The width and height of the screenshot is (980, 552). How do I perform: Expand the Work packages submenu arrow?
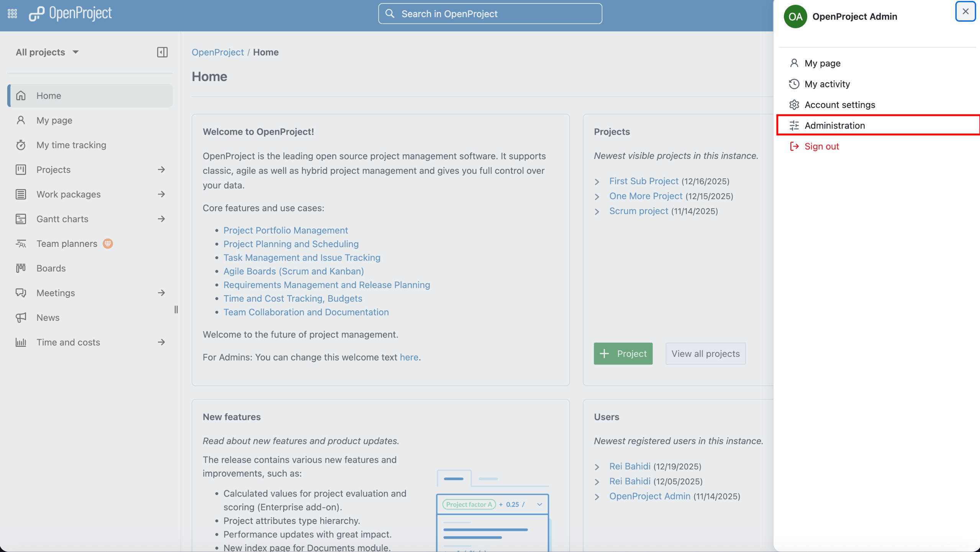(x=161, y=194)
